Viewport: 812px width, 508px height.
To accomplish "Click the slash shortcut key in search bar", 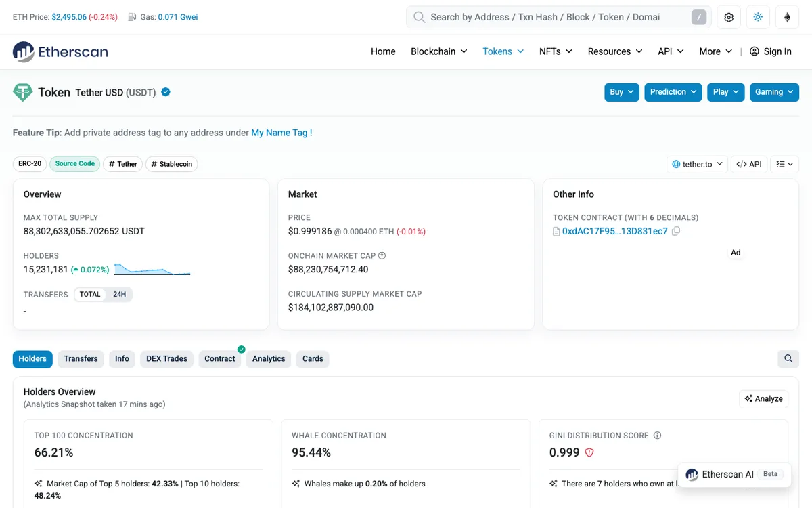I will click(699, 17).
